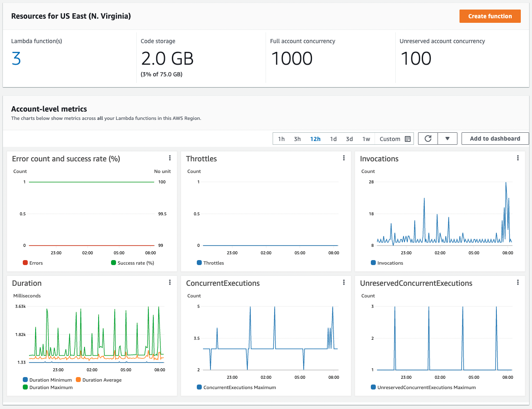Click Add to dashboard button
The width and height of the screenshot is (532, 409).
coord(495,139)
